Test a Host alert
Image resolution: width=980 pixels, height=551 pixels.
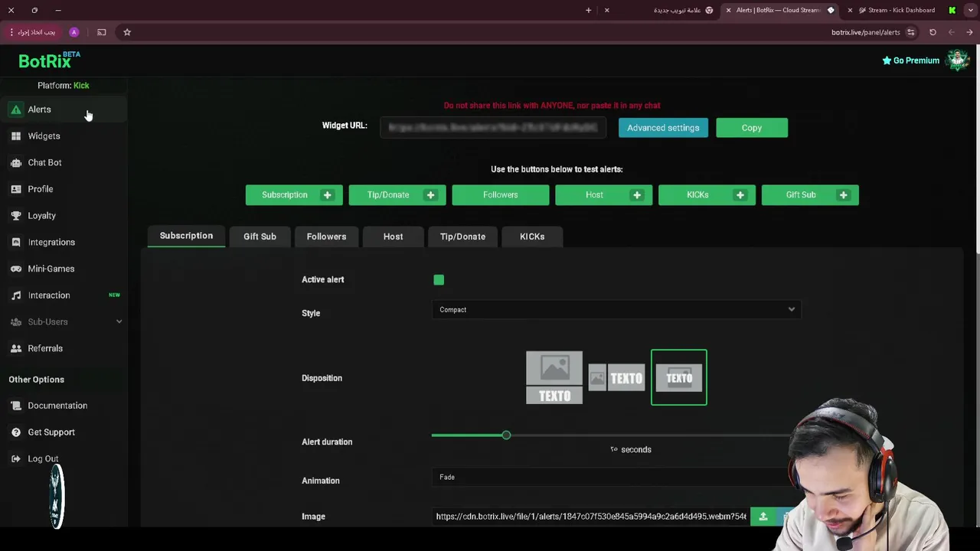click(x=594, y=195)
